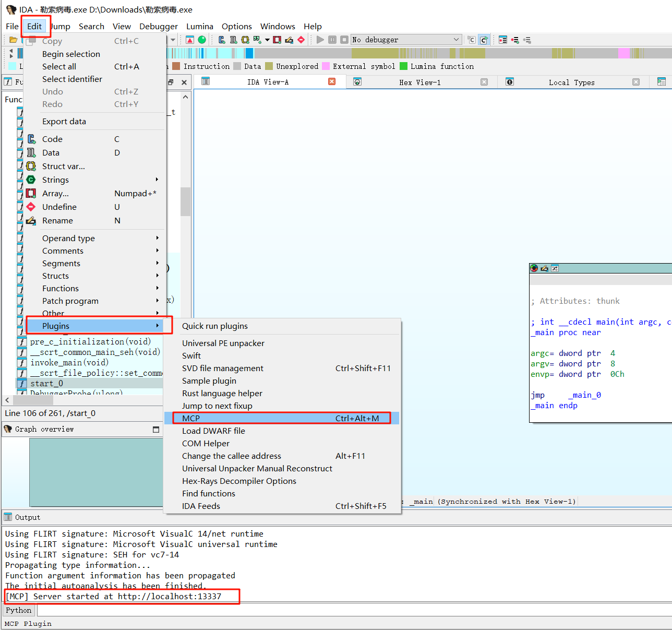Click the red Array icon in the menu
The height and width of the screenshot is (630, 672).
[31, 193]
